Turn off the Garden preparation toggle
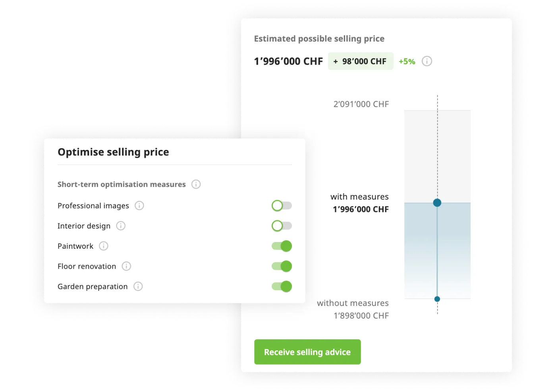The image size is (556, 392). pos(282,286)
